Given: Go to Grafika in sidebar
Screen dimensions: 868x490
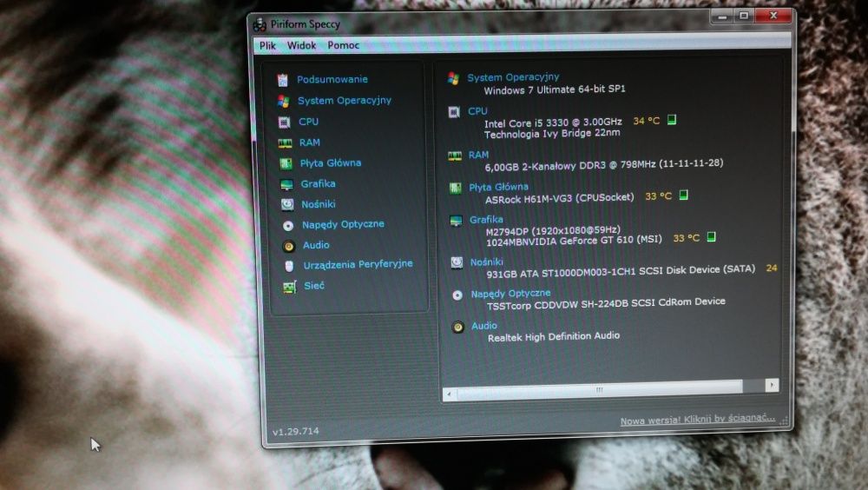Looking at the screenshot, I should pos(318,183).
